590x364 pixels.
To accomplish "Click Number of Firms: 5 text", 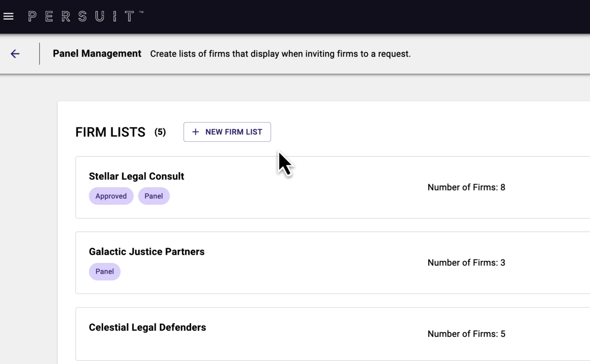I will click(x=466, y=334).
